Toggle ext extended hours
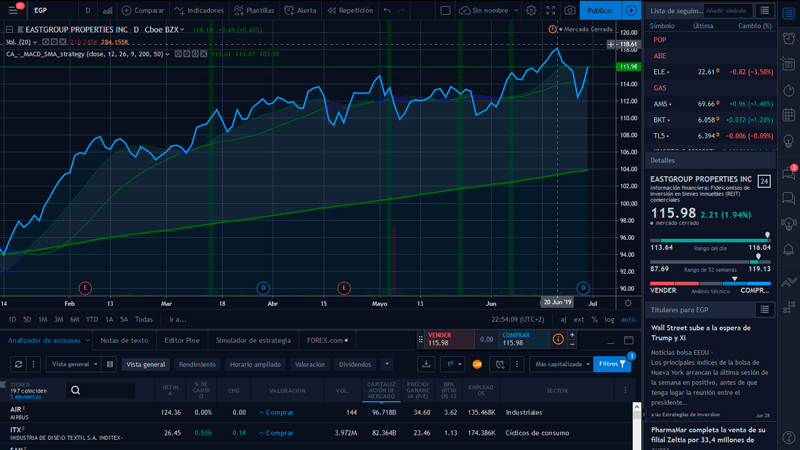Screen dimensions: 800x450 click(579, 319)
